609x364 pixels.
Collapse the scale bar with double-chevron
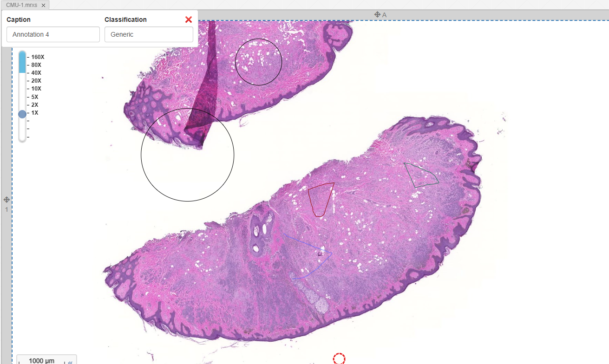pos(70,362)
